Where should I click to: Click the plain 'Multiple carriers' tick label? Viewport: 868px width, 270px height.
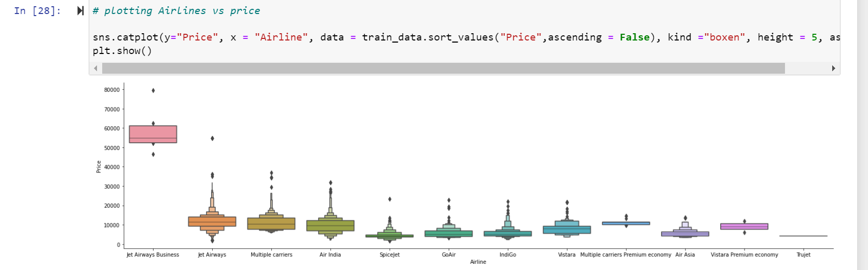pos(271,255)
